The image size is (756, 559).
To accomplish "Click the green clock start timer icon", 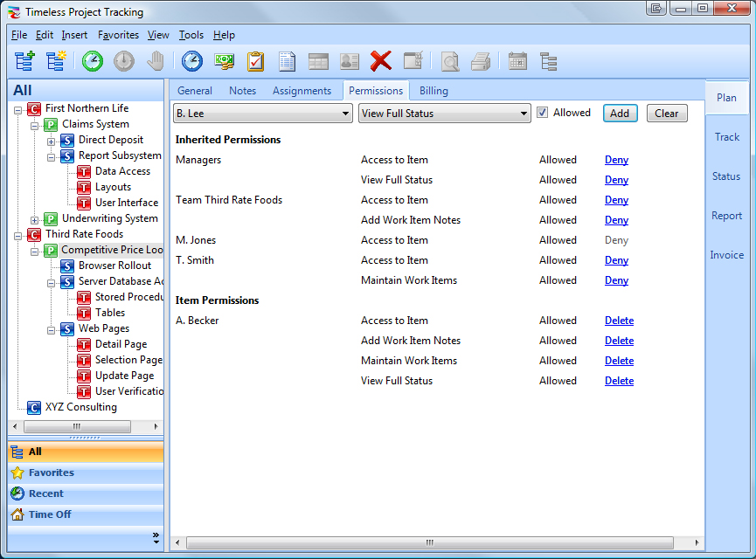I will click(92, 61).
